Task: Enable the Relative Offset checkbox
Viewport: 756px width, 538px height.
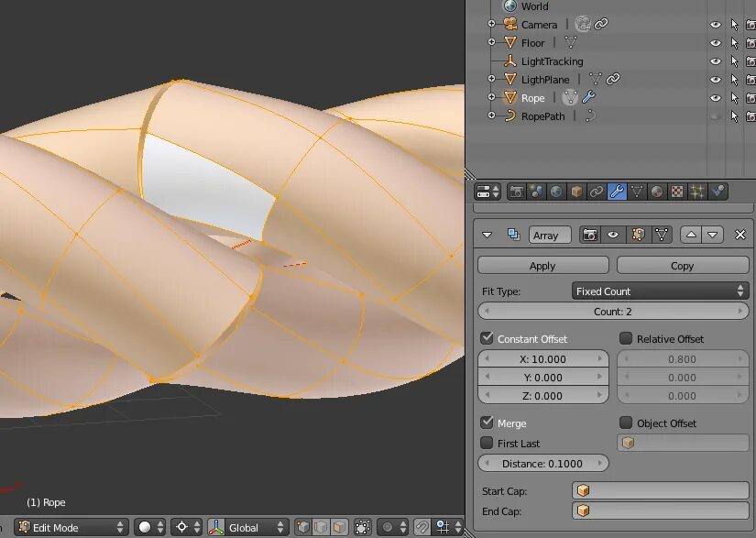Action: [626, 338]
